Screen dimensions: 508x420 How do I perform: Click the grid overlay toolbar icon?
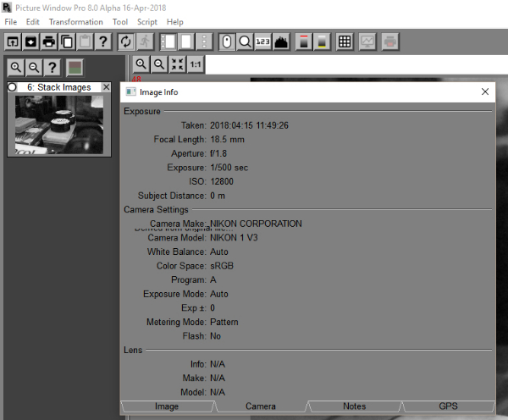pyautogui.click(x=345, y=41)
